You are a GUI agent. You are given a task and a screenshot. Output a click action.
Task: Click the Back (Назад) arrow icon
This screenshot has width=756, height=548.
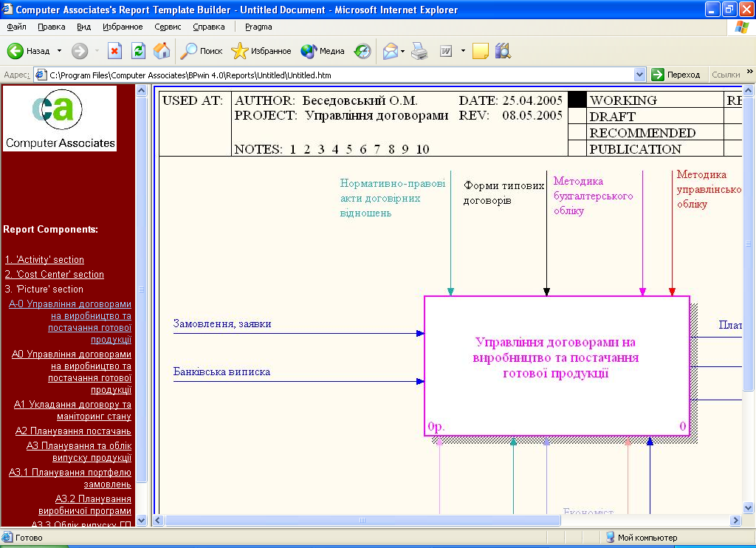tap(15, 51)
